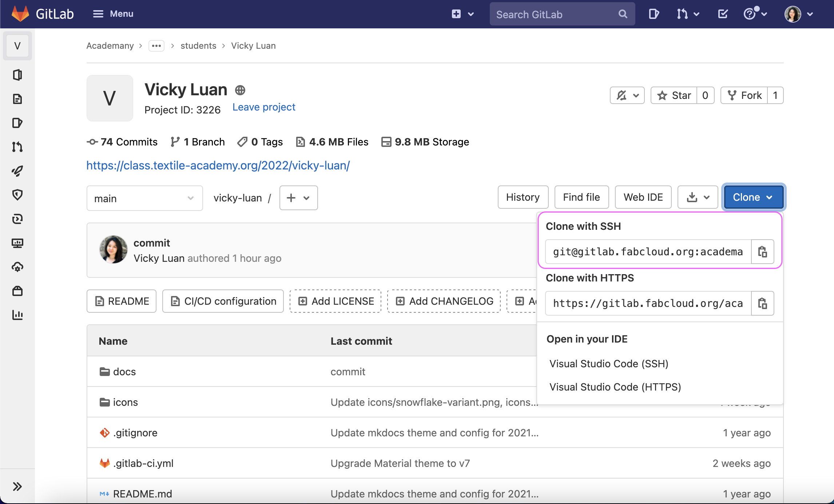The image size is (834, 504).
Task: Open 9.8 MB Storage link
Action: tap(425, 142)
